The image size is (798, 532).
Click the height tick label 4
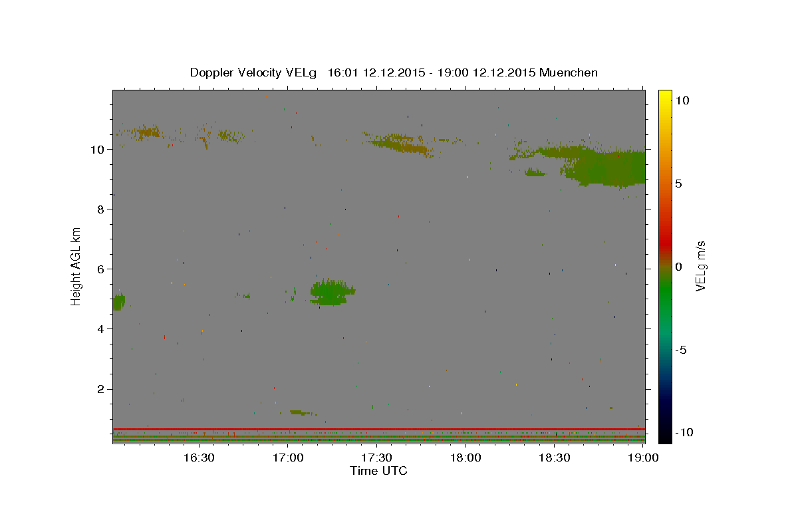click(101, 329)
